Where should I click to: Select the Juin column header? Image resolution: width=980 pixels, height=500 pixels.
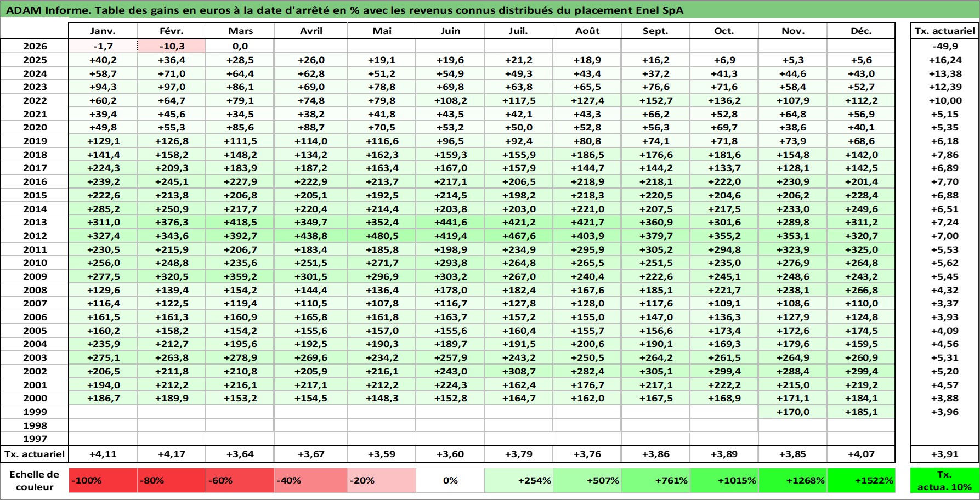pyautogui.click(x=450, y=31)
